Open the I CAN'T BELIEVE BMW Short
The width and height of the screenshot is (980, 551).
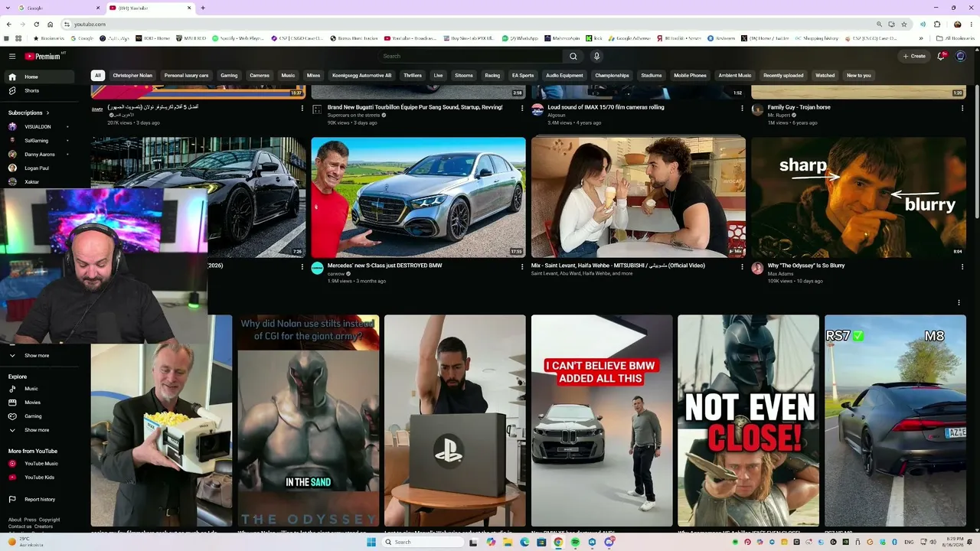(602, 421)
